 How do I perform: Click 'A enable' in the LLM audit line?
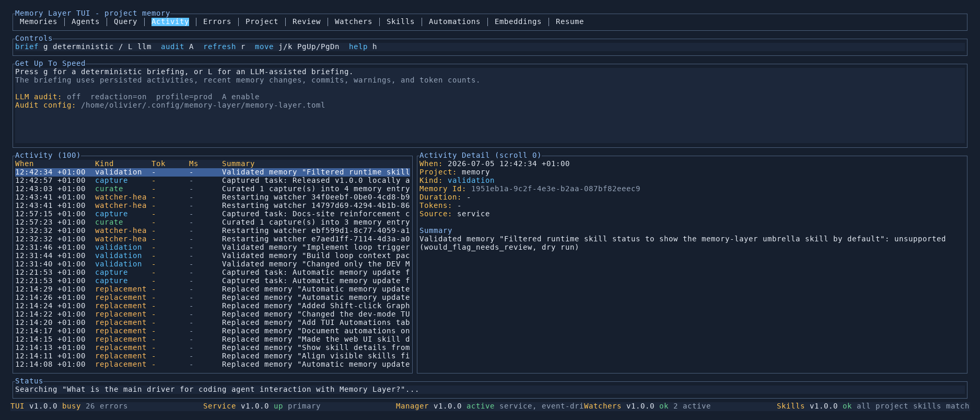pos(241,97)
